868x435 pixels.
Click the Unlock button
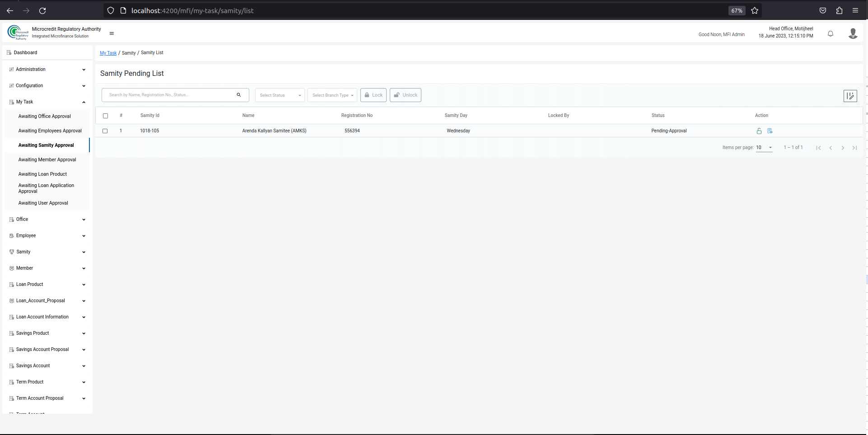[406, 95]
